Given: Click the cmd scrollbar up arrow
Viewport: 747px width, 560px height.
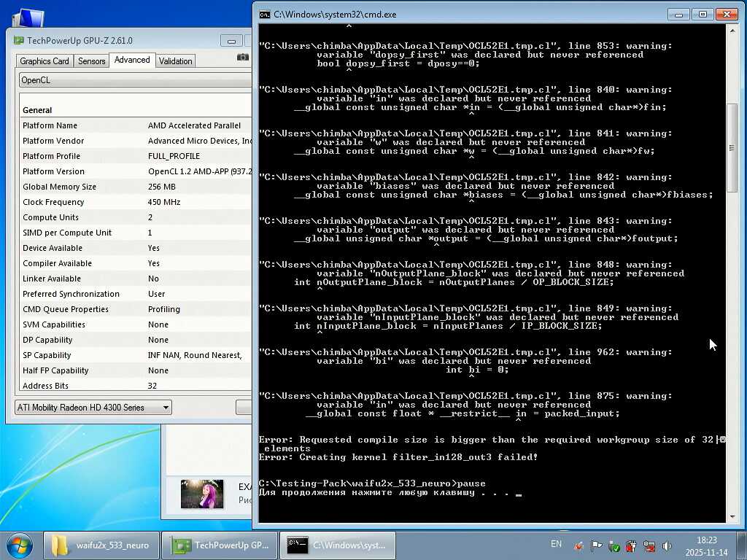Looking at the screenshot, I should coord(732,31).
